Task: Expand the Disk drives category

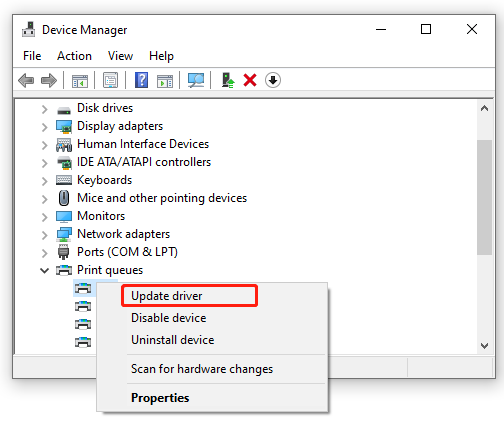Action: [x=44, y=109]
